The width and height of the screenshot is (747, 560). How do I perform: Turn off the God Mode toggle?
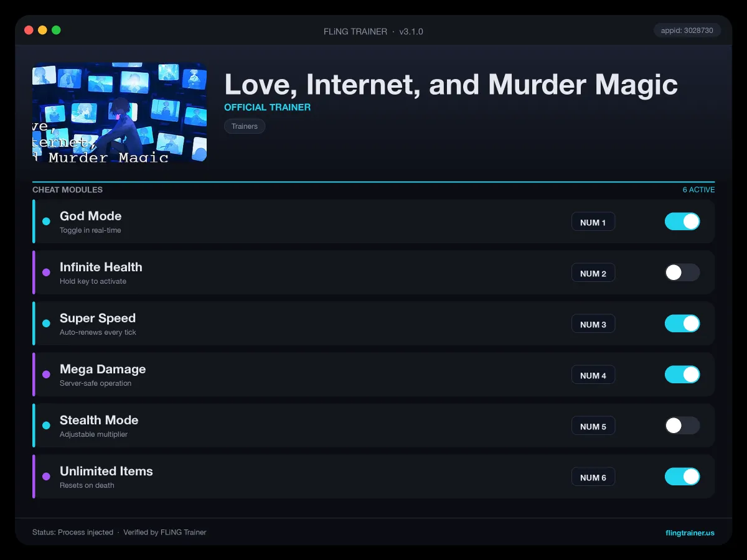pyautogui.click(x=682, y=222)
